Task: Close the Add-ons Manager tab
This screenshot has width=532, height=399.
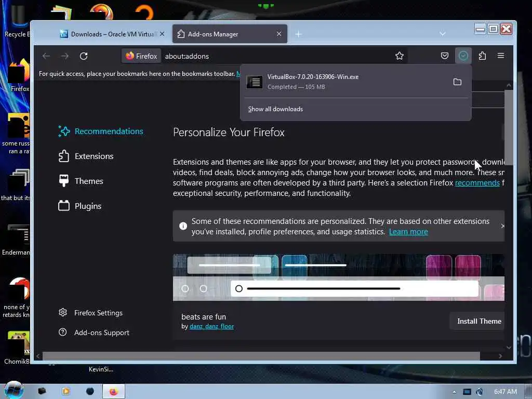Action: click(x=279, y=34)
